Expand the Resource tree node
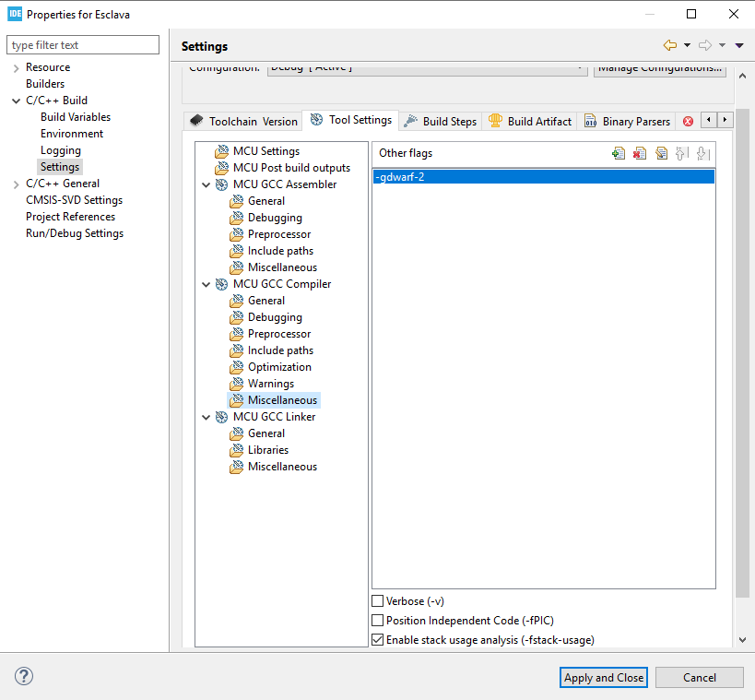755x700 pixels. (17, 68)
